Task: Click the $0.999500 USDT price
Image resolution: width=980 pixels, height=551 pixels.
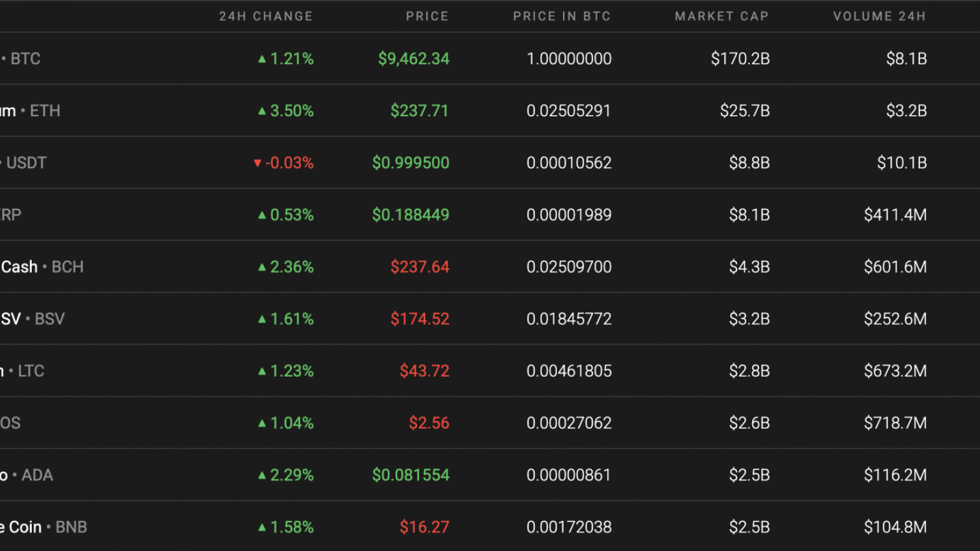Action: [x=410, y=163]
